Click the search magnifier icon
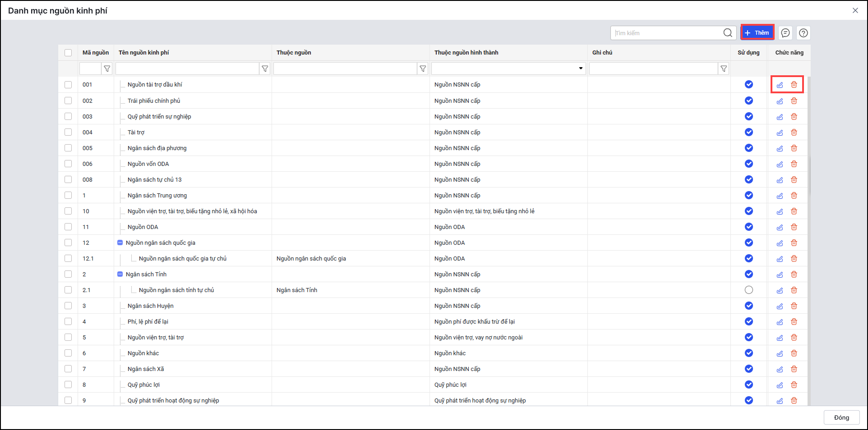868x430 pixels. (x=728, y=33)
